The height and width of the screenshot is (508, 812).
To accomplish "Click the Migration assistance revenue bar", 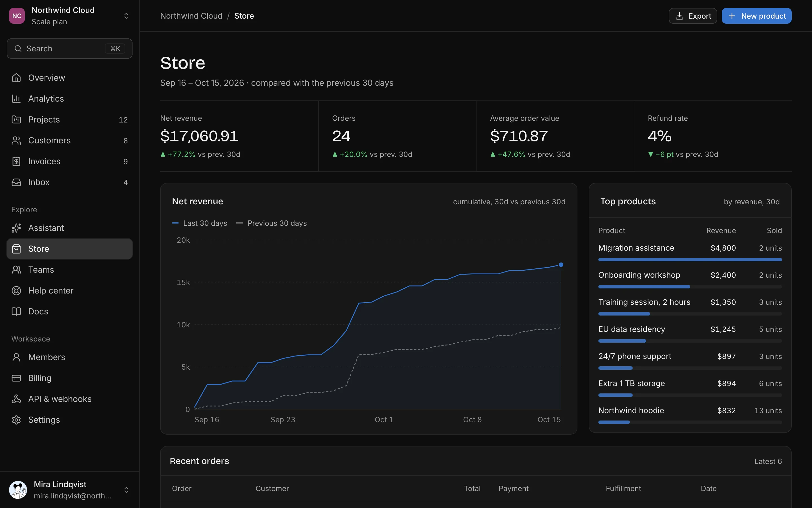I will [690, 260].
